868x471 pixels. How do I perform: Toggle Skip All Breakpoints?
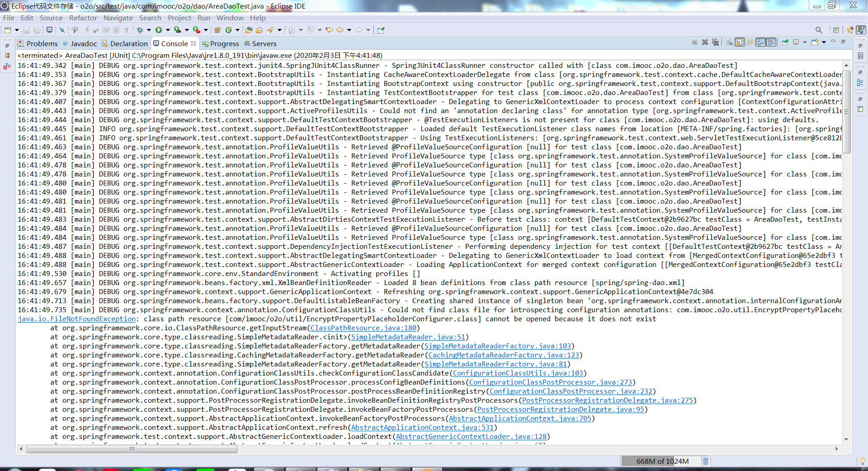pos(62,30)
